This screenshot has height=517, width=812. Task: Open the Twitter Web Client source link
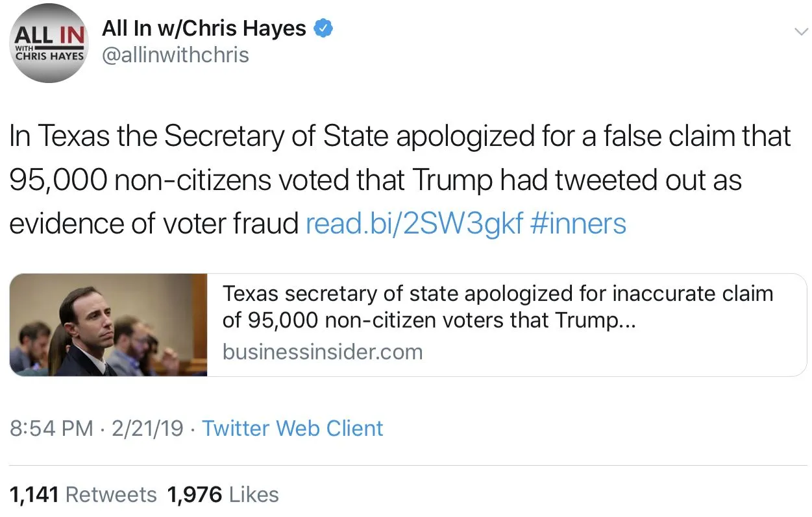pyautogui.click(x=293, y=428)
